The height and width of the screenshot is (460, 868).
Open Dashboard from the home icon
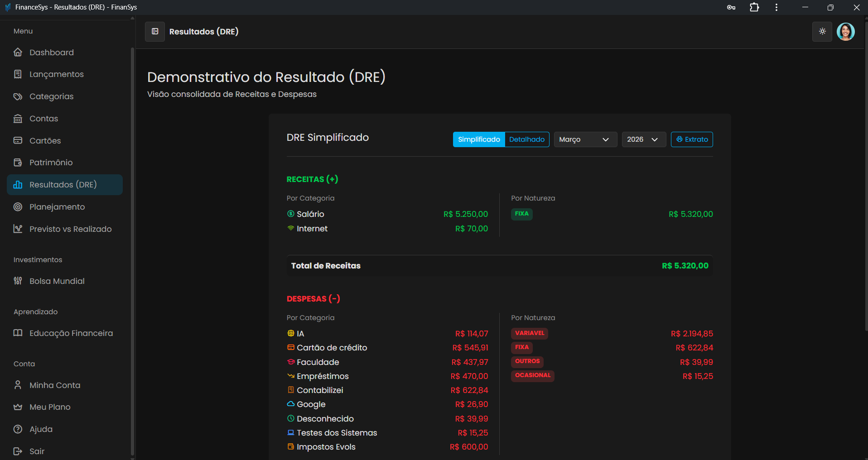point(18,53)
